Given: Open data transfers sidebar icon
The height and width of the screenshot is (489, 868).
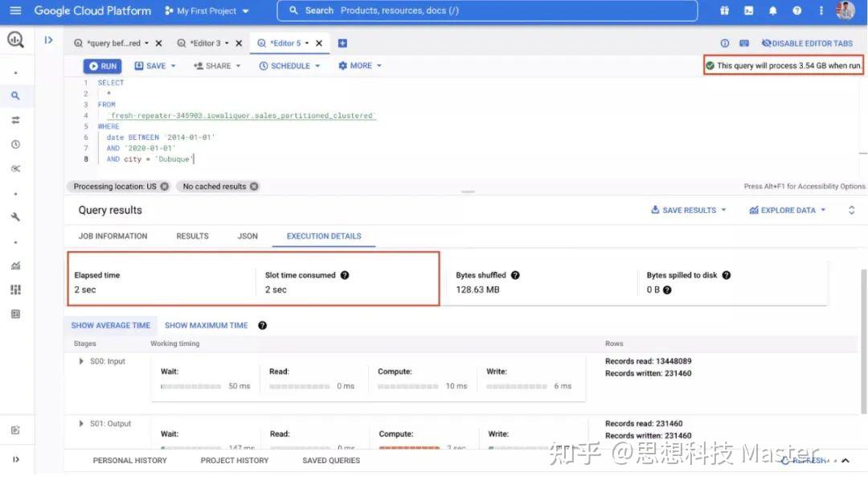Looking at the screenshot, I should (15, 120).
